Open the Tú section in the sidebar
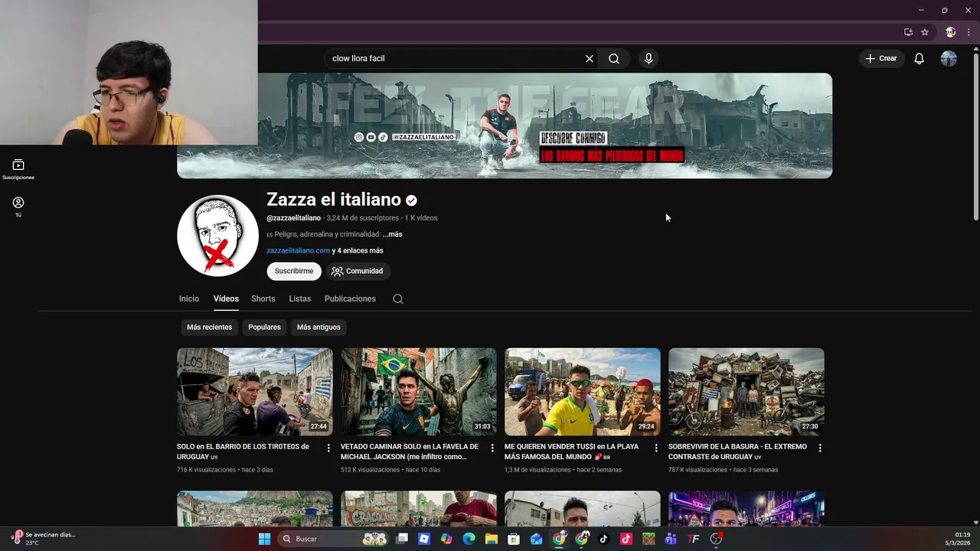 coord(18,207)
